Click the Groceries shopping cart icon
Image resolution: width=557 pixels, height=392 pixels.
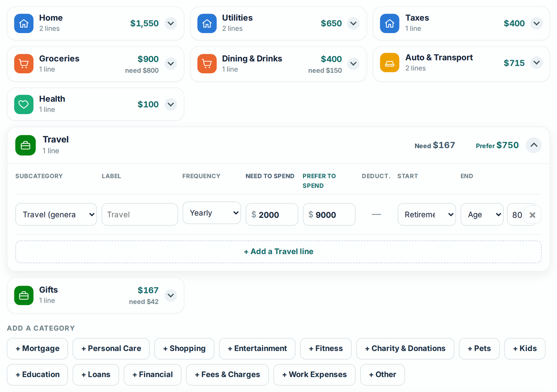(x=24, y=64)
